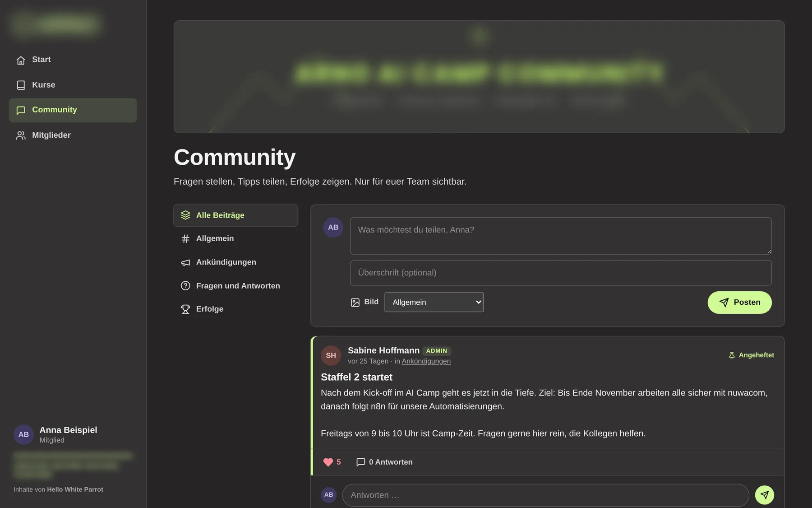Open the Start page in sidebar
The image size is (812, 508).
click(73, 60)
